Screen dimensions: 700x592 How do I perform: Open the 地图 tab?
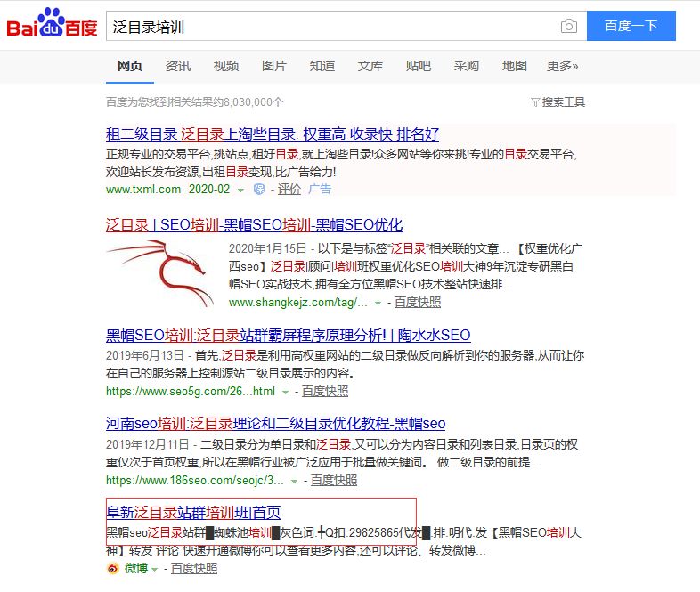(514, 66)
